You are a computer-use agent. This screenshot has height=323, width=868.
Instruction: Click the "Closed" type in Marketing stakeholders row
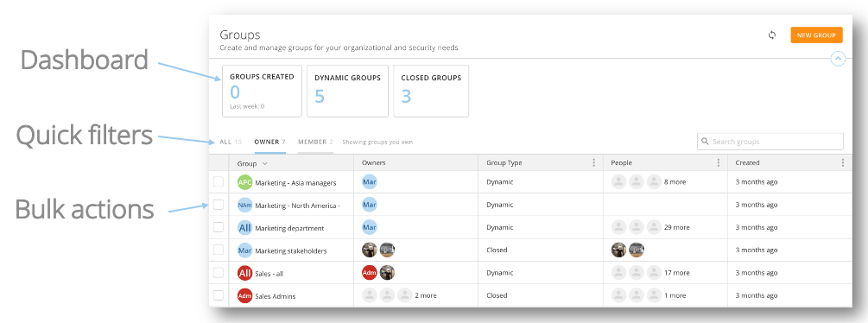coord(497,250)
